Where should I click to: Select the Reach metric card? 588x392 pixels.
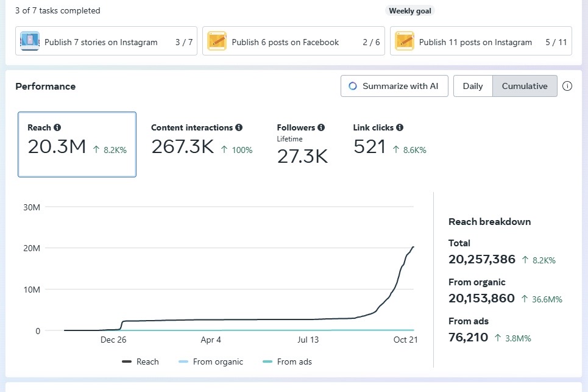(77, 144)
